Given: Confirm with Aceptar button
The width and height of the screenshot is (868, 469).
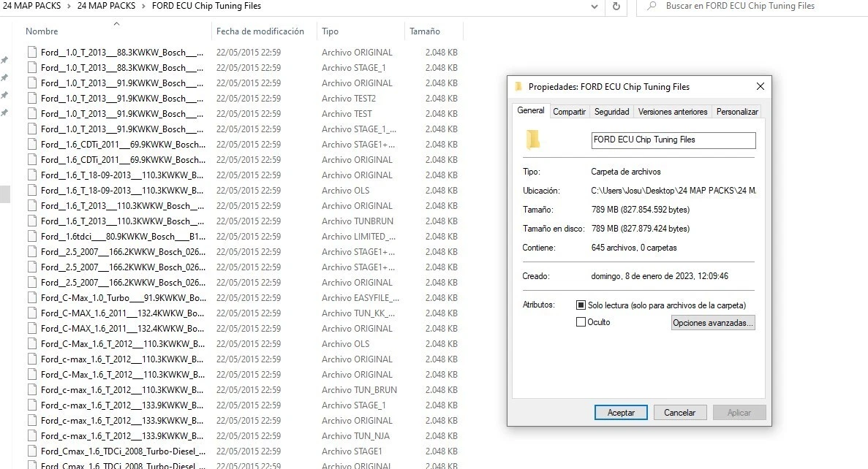Looking at the screenshot, I should [621, 413].
